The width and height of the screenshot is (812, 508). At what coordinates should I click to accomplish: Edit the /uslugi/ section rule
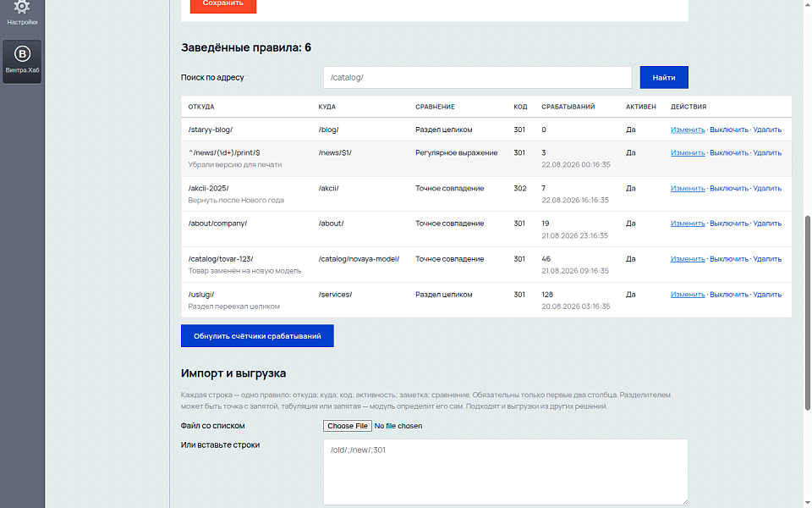pyautogui.click(x=688, y=295)
